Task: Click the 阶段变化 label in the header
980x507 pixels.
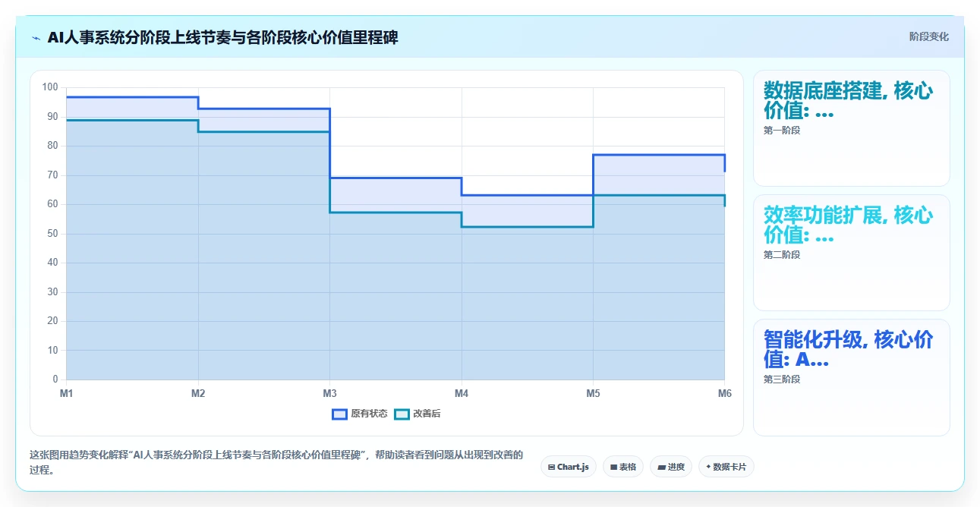Action: pyautogui.click(x=929, y=37)
